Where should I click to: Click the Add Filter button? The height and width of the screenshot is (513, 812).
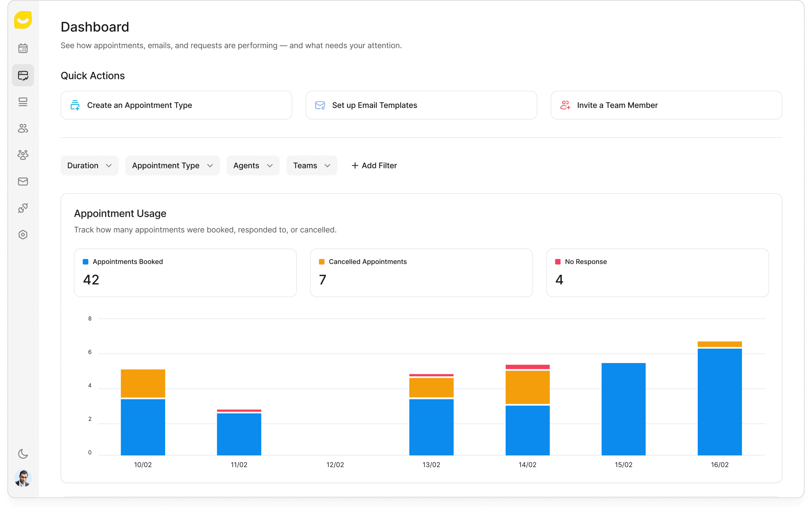[374, 165]
